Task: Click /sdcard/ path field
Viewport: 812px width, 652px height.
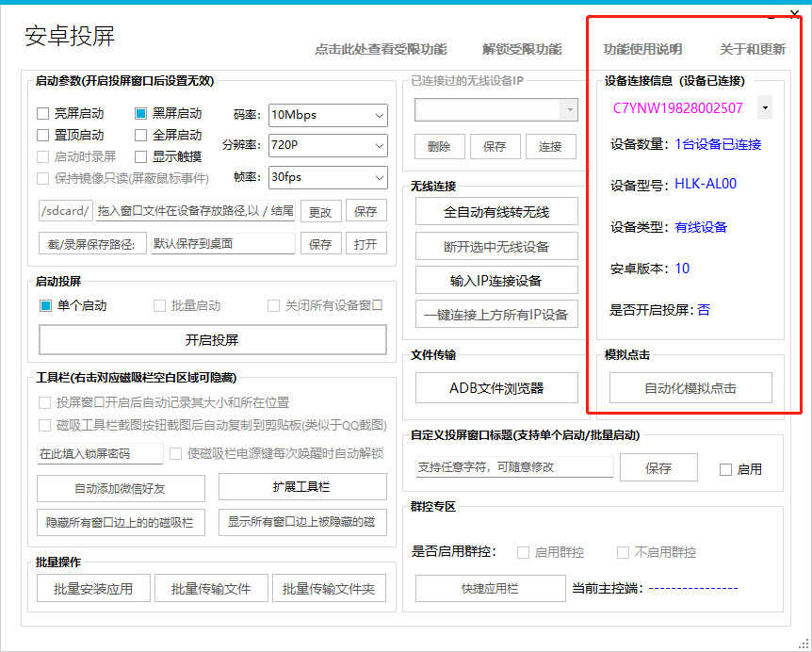Action: [x=65, y=211]
